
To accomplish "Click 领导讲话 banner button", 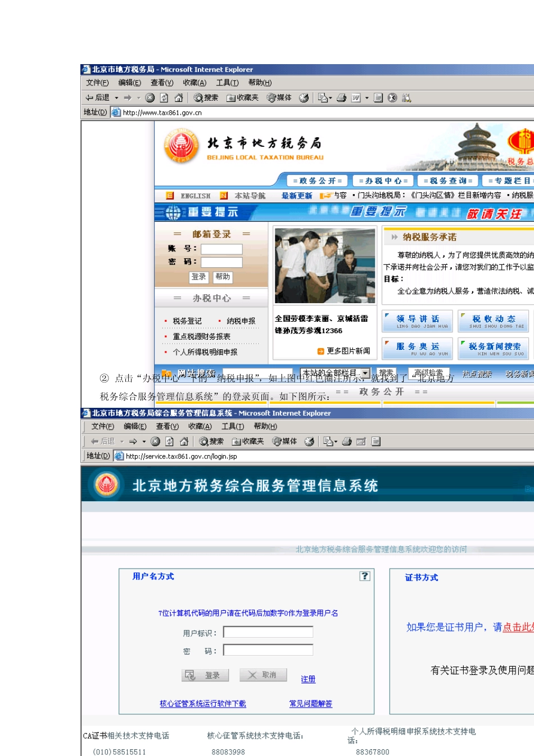I will click(417, 321).
